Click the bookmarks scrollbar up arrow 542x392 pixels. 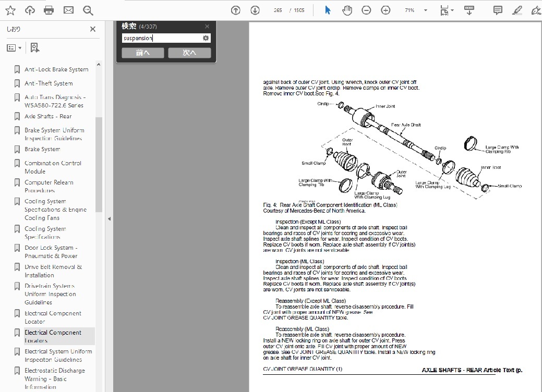[x=99, y=65]
